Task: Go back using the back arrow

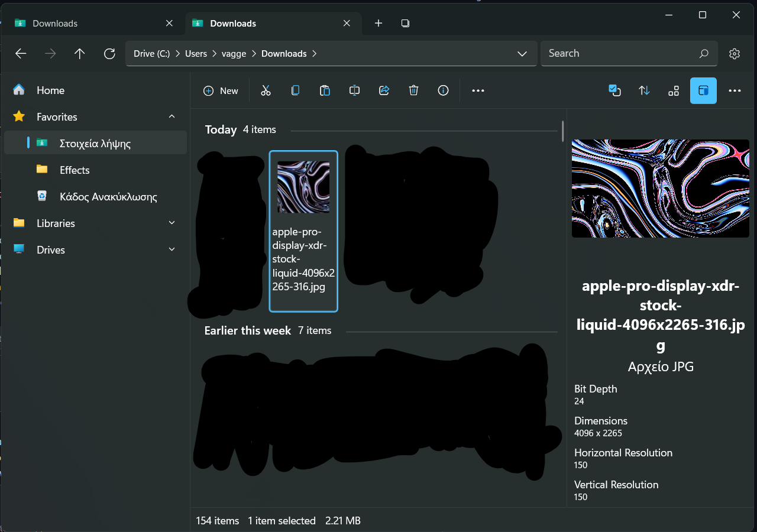Action: pyautogui.click(x=21, y=54)
